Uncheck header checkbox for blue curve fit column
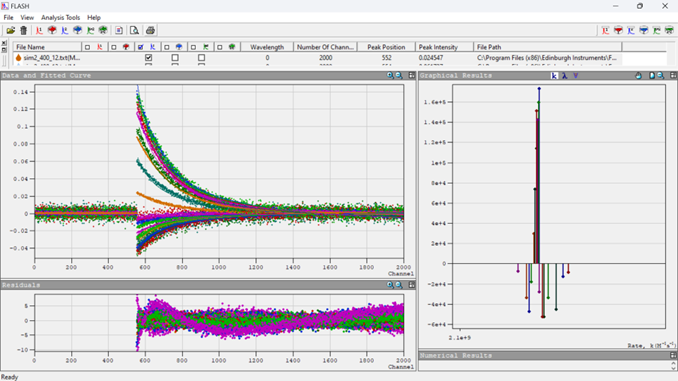Image resolution: width=678 pixels, height=381 pixels. (x=141, y=47)
